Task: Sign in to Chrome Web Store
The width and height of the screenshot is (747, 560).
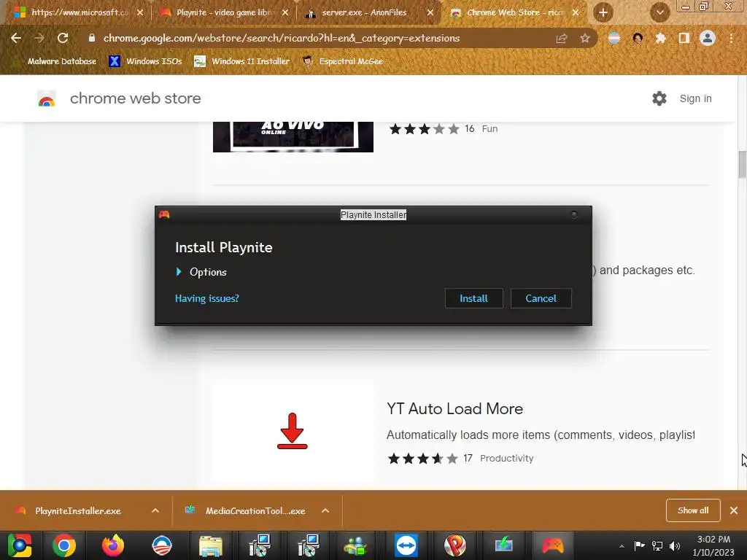Action: 695,98
